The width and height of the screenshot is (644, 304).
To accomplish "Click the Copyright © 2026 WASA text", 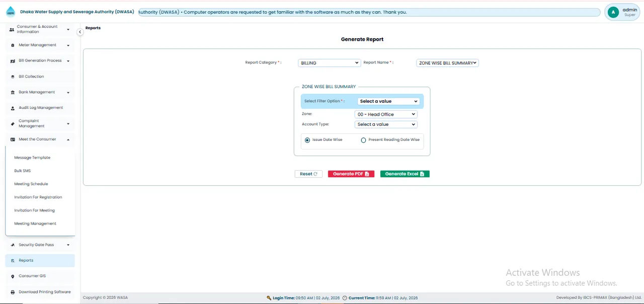I will point(105,298).
